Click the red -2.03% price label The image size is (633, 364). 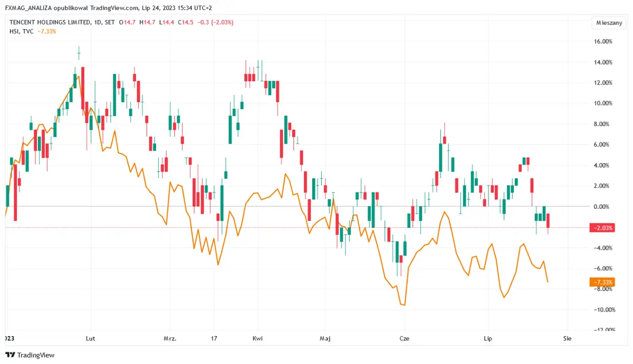tap(602, 228)
